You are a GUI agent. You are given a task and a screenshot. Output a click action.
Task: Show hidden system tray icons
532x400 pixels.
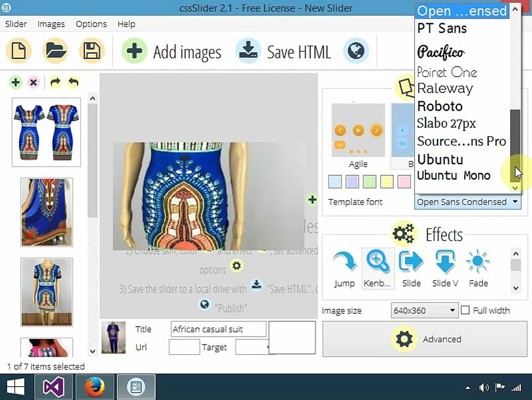tap(468, 387)
